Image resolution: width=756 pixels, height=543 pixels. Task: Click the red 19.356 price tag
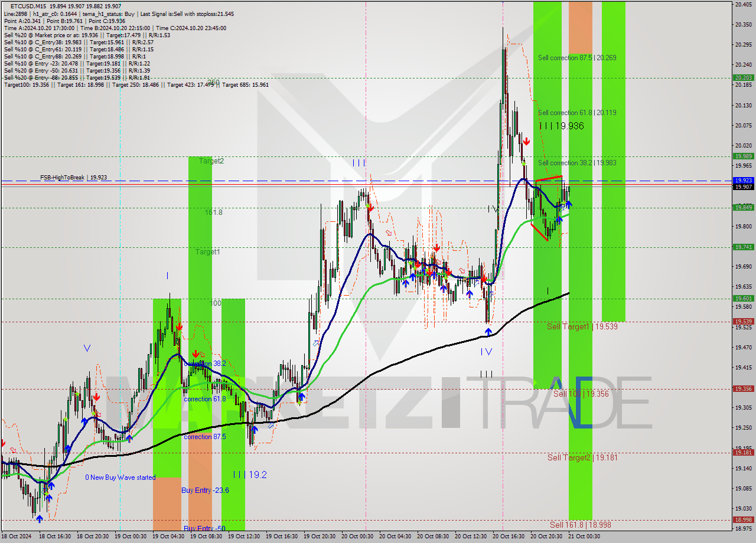[743, 389]
